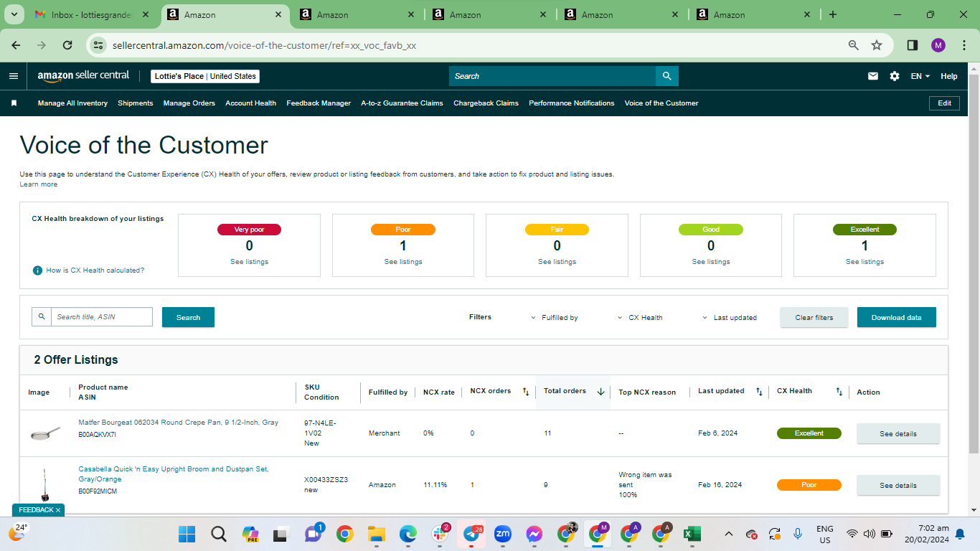Click Clear filters button
The width and height of the screenshot is (980, 551).
tap(814, 317)
